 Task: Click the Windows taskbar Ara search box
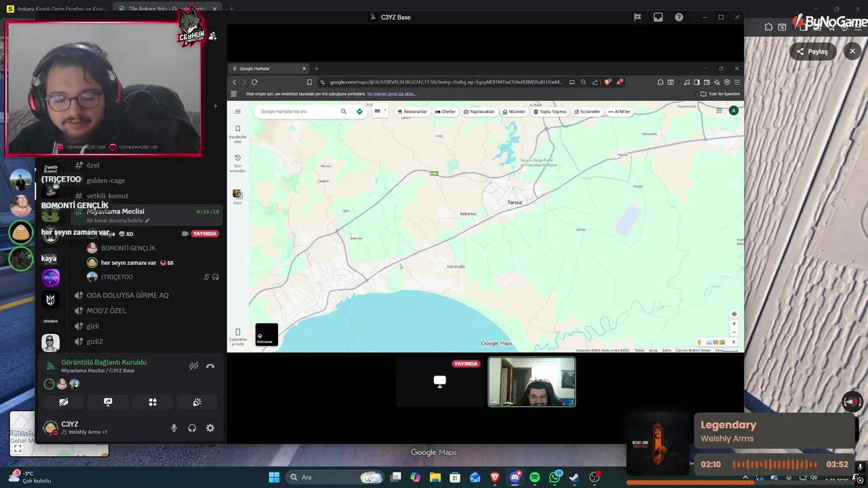coord(336,477)
